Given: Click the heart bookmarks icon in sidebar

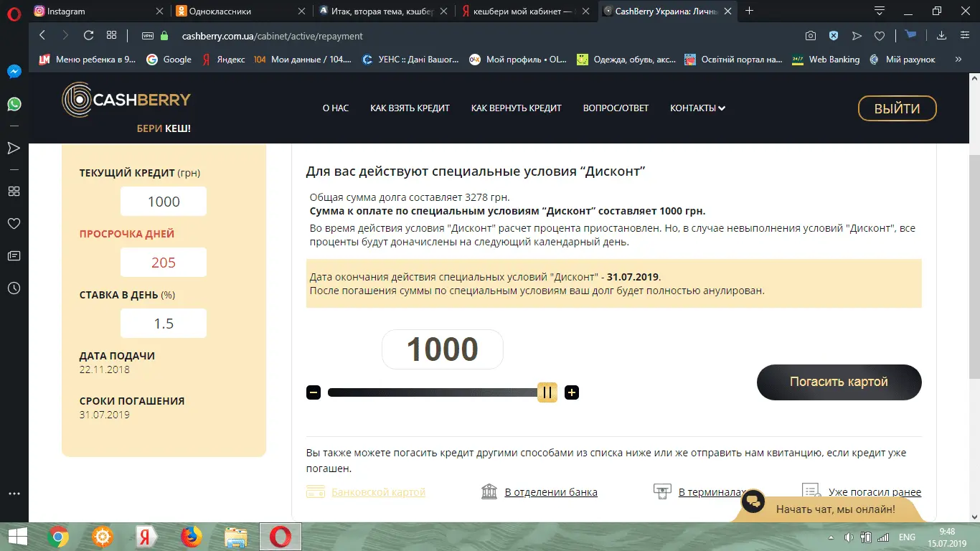Looking at the screenshot, I should pos(14,223).
